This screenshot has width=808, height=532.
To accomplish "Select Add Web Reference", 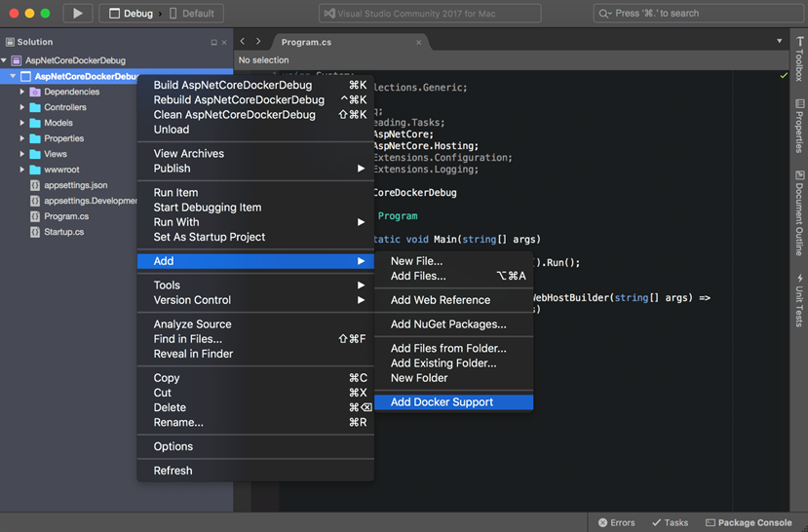I will coord(454,300).
